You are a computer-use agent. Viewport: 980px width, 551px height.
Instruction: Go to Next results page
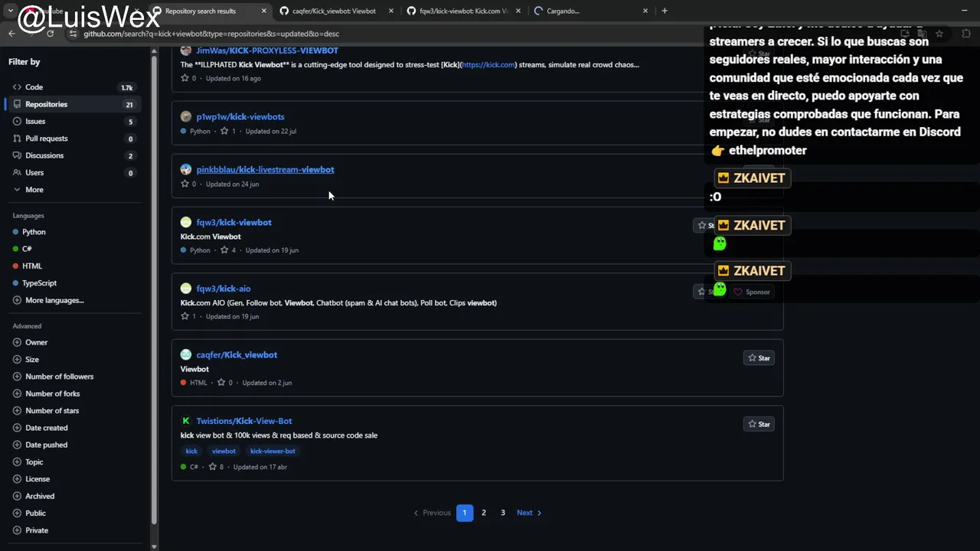(529, 513)
